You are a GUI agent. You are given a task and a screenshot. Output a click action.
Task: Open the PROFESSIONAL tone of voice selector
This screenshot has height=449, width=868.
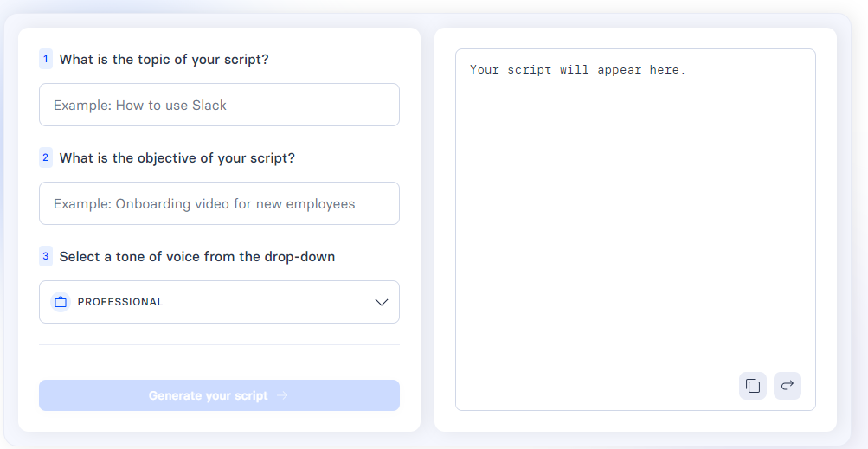[x=219, y=302]
